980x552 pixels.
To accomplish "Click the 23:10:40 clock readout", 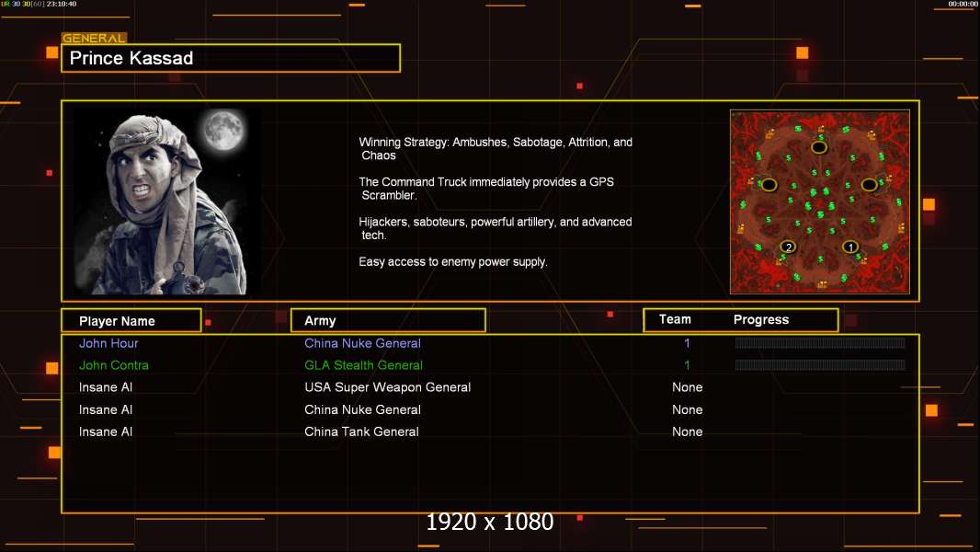I will click(x=62, y=4).
